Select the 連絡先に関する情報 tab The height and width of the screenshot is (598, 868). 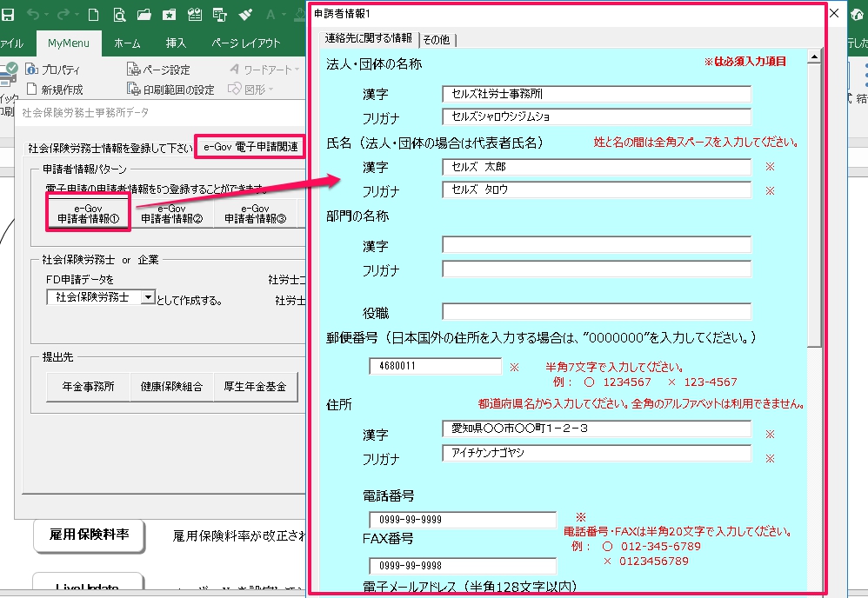click(369, 38)
